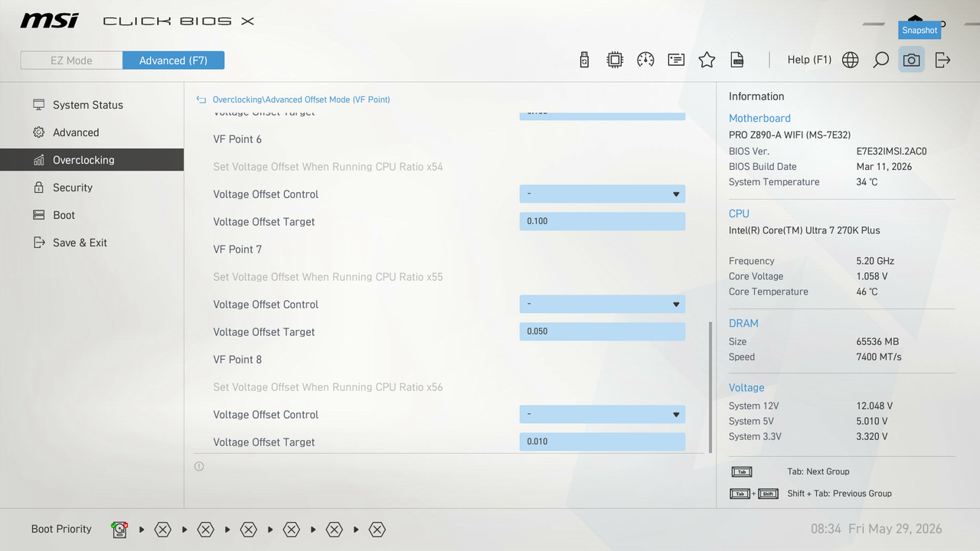Click the System 5V value 5.010 V
This screenshot has width=980, height=551.
872,422
